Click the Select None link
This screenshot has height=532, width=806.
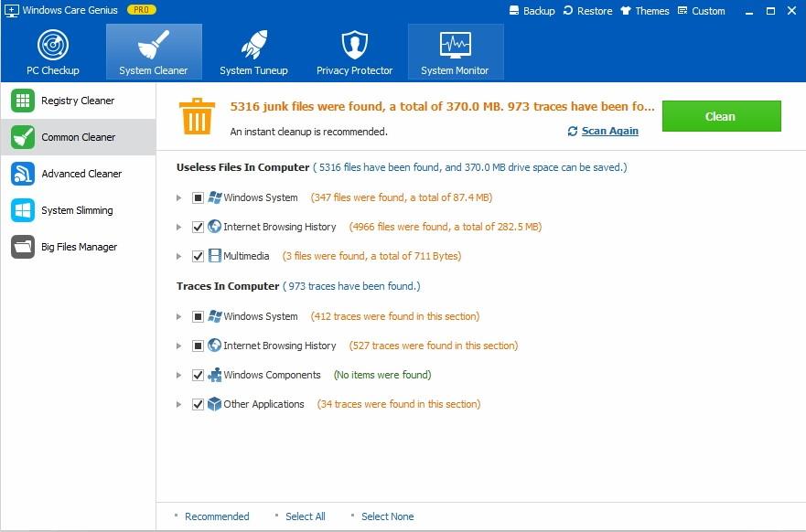click(388, 516)
